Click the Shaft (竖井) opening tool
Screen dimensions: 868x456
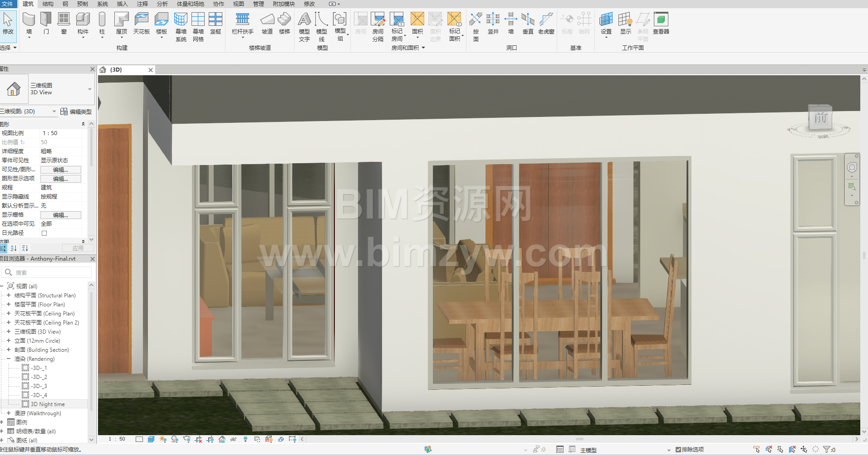click(493, 24)
